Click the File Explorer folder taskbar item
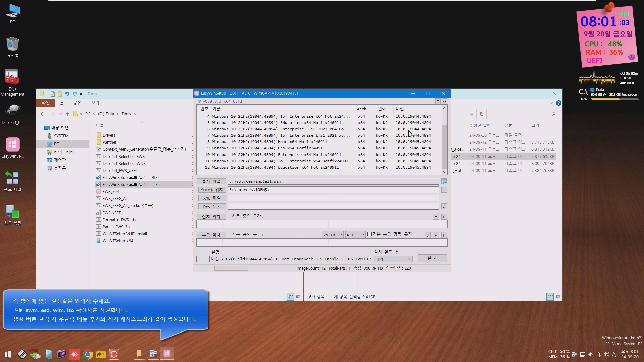644x362 pixels. point(139,354)
